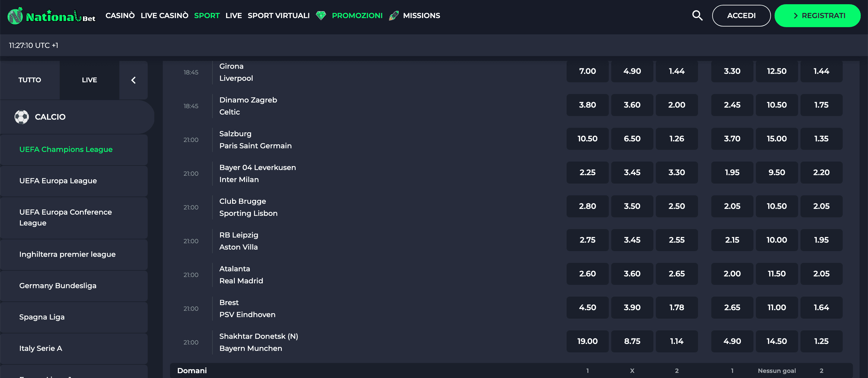Go to LIVE CASINÒ from the top menu

(x=165, y=15)
